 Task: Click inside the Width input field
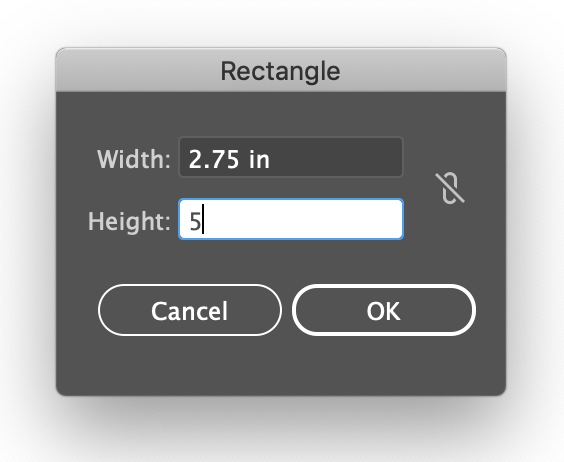(291, 157)
